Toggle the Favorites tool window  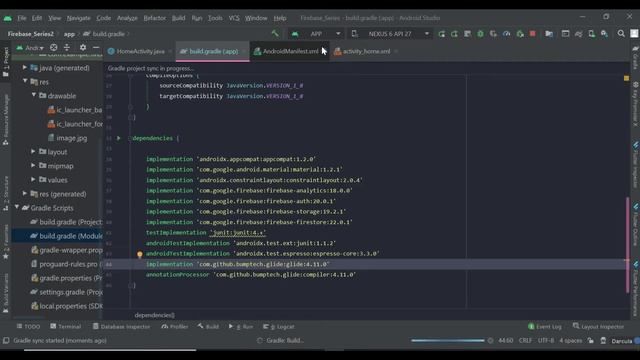(x=6, y=242)
